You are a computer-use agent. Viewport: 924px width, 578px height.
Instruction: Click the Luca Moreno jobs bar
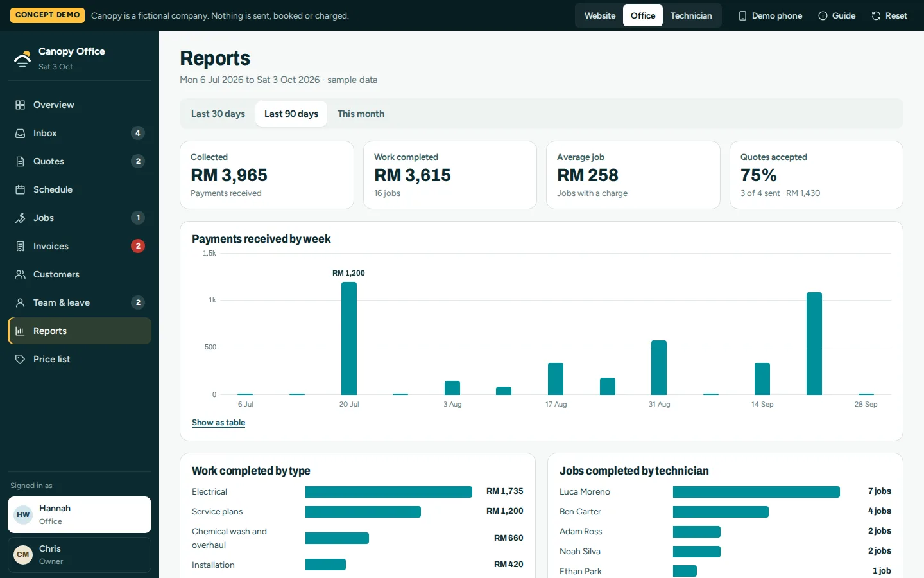(757, 492)
